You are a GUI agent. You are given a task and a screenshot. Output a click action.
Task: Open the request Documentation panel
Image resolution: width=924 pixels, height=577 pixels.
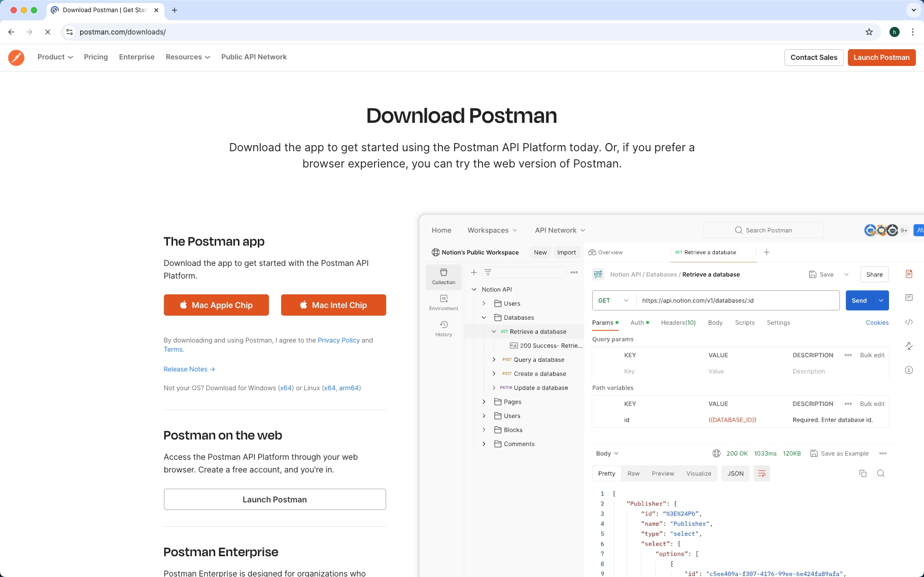[x=909, y=274]
